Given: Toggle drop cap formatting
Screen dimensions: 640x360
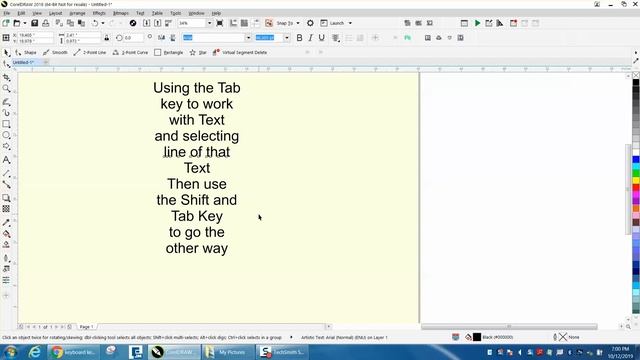Looking at the screenshot, I should click(x=360, y=38).
